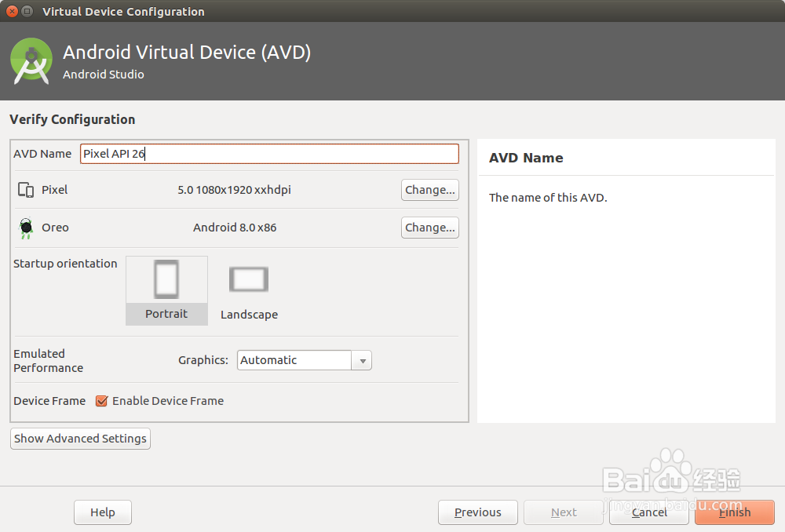785x532 pixels.
Task: Cancel the virtual device configuration
Action: (x=649, y=512)
